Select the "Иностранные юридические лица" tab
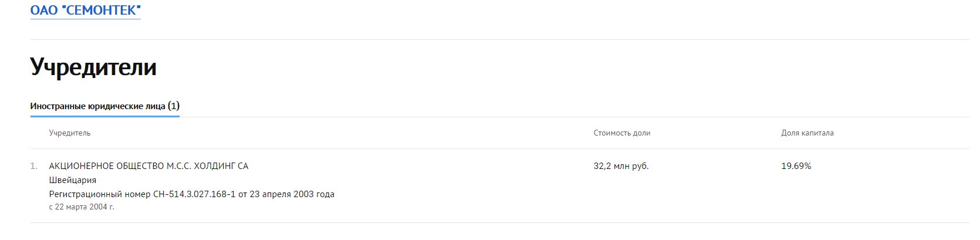This screenshot has height=240, width=980. tap(98, 106)
